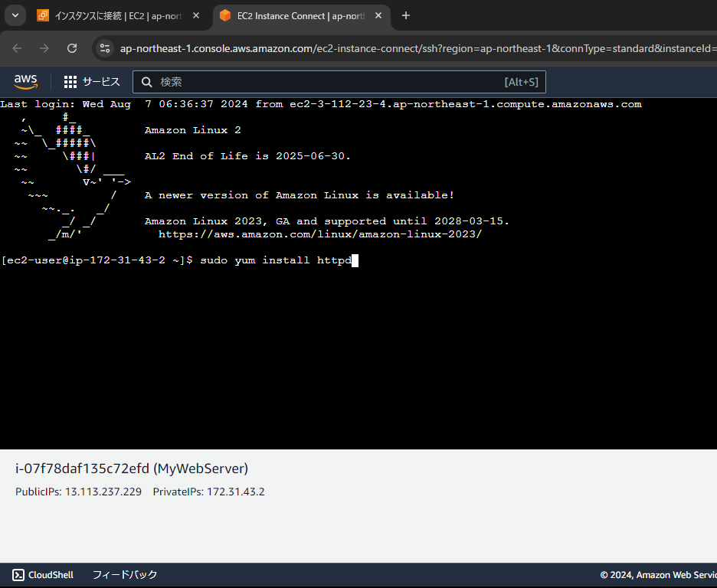Open the フィードバック link
The height and width of the screenshot is (588, 717).
125,575
